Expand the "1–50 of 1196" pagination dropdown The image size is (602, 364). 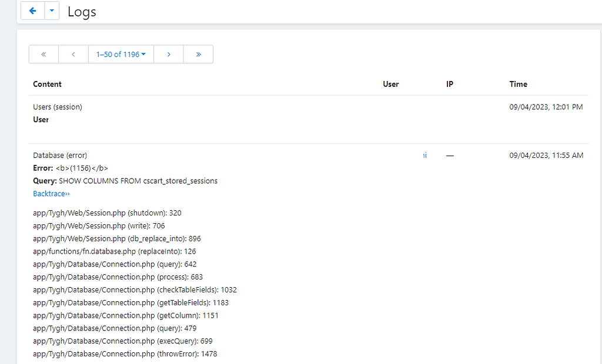point(121,54)
